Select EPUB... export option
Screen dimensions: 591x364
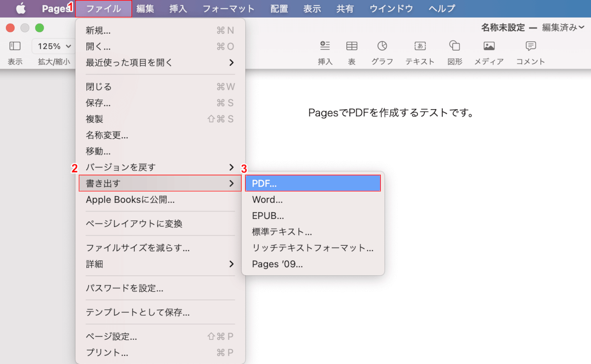click(x=313, y=216)
